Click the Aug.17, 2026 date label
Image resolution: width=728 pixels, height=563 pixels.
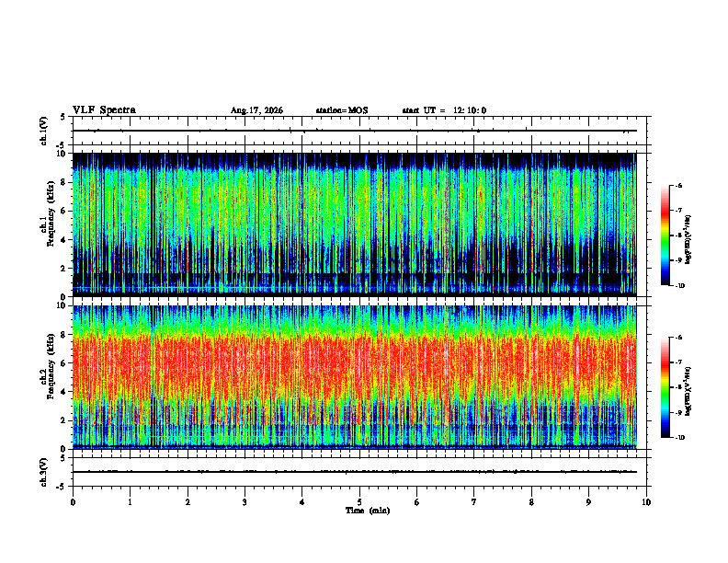[x=256, y=110]
